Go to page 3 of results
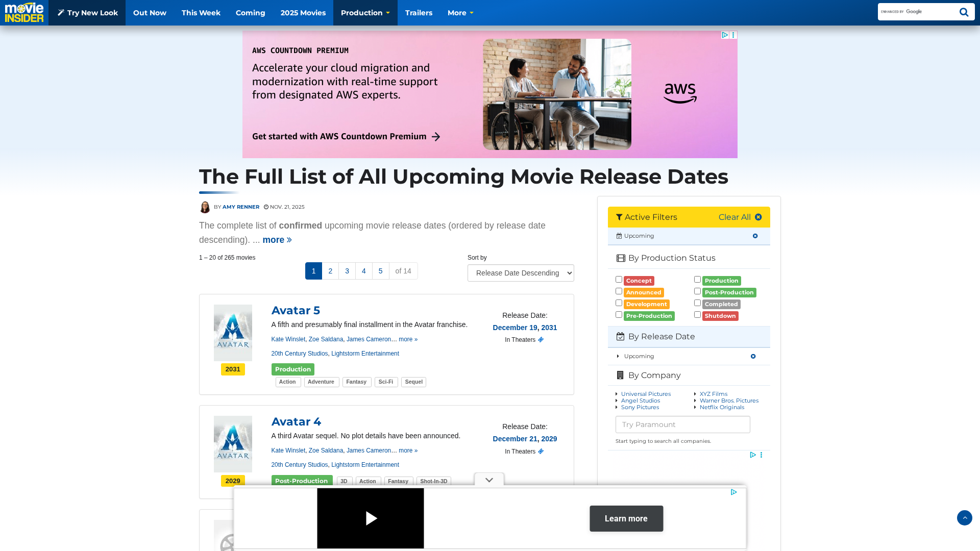Screen dimensions: 980x551 tap(347, 271)
